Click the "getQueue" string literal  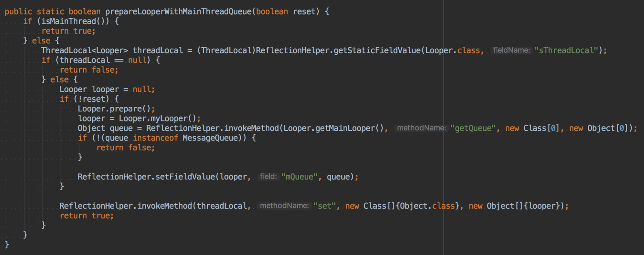pos(473,129)
